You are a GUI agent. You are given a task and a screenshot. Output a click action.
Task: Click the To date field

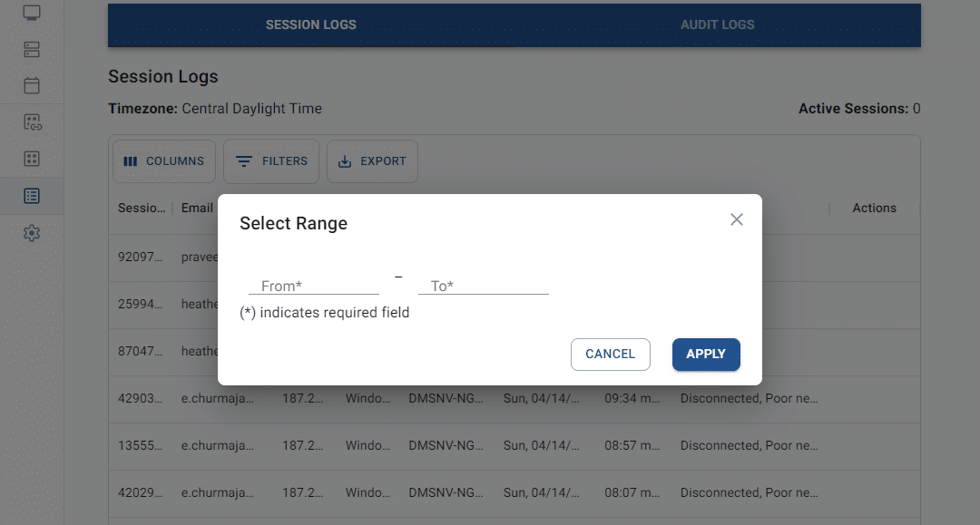(x=484, y=286)
